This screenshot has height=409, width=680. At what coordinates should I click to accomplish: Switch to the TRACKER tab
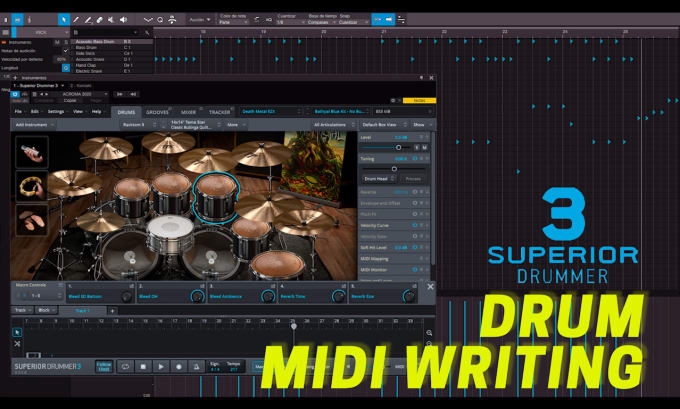click(219, 112)
